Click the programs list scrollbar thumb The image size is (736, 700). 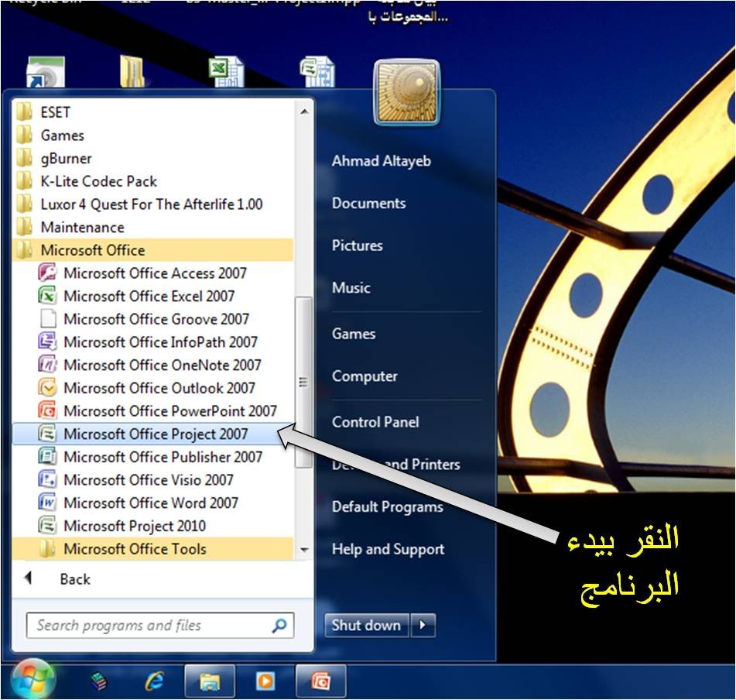click(x=303, y=383)
